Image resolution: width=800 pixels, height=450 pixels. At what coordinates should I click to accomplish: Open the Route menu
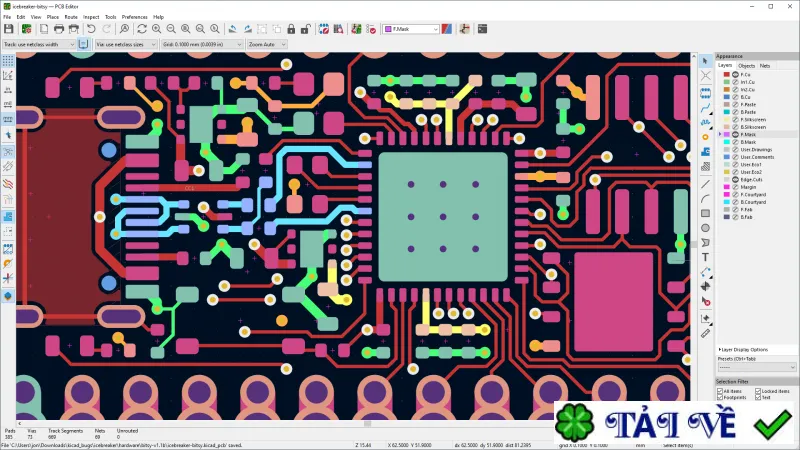pos(71,17)
